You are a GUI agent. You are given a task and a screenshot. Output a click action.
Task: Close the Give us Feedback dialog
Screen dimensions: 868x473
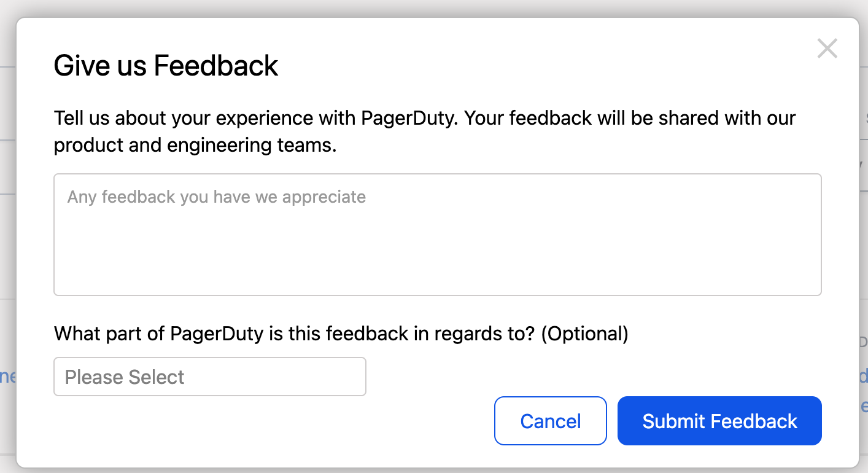[827, 49]
